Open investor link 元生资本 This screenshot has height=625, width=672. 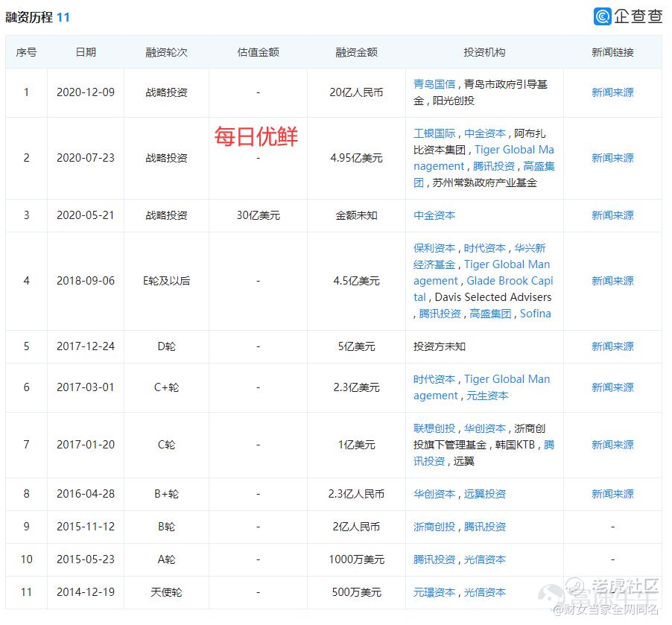(x=487, y=396)
